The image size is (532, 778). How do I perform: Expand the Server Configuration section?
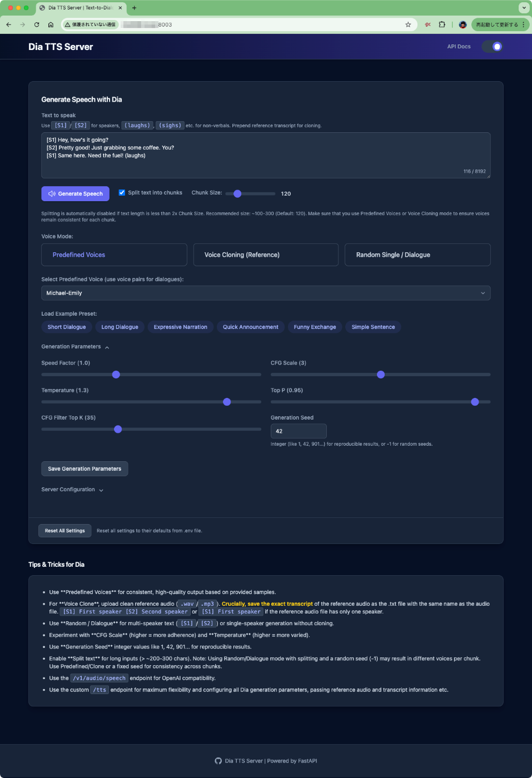click(x=72, y=490)
